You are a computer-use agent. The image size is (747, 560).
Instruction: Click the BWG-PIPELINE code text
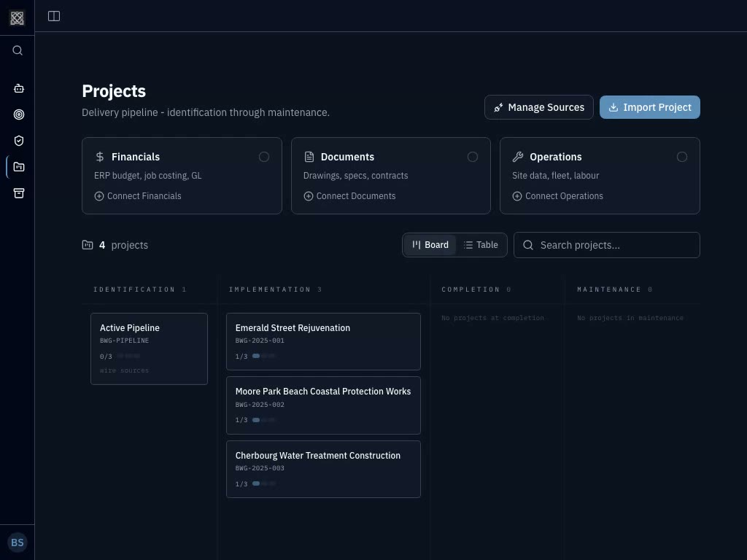click(x=124, y=341)
